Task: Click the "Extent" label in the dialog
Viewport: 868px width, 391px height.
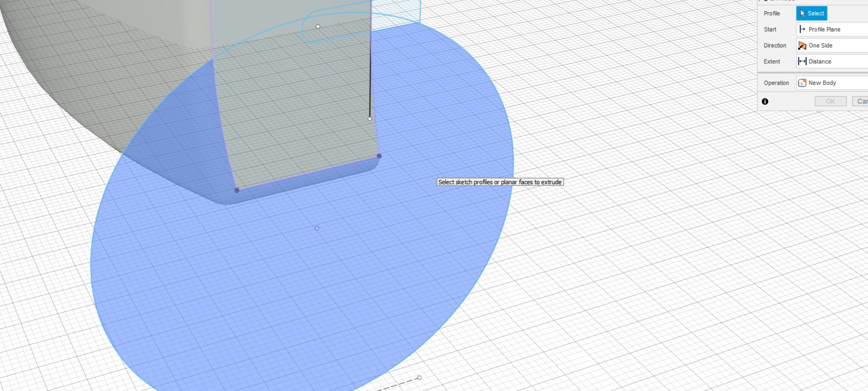Action: 772,62
